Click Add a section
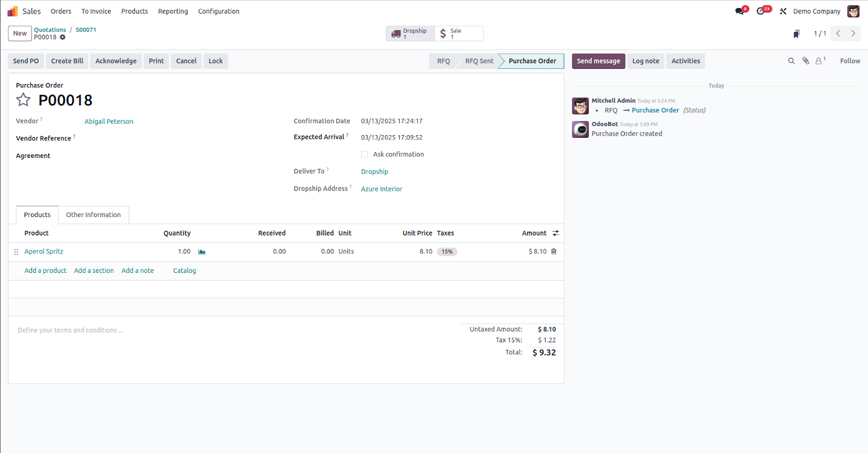The image size is (868, 453). [x=94, y=271]
